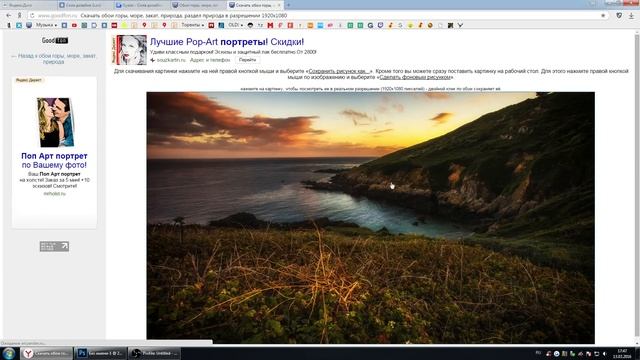Screen dimensions: 640x360
Task: Click the 'Перейти' button in the top ad
Action: point(247,60)
